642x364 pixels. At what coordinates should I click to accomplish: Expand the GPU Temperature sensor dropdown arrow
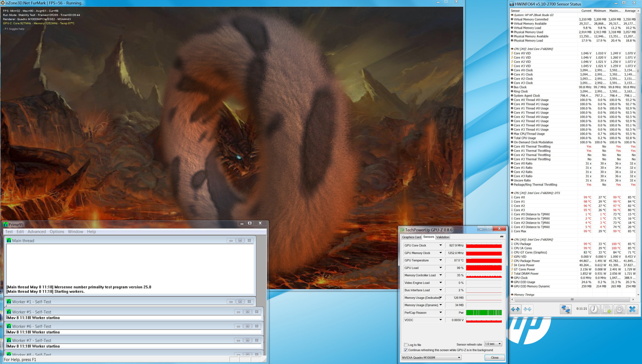click(440, 260)
